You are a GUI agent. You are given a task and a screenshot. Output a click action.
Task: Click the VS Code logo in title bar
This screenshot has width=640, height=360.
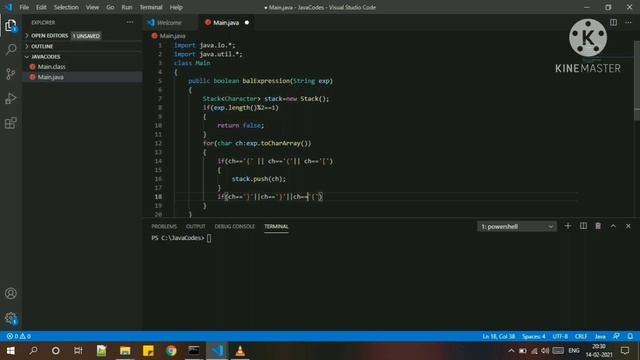[x=9, y=7]
